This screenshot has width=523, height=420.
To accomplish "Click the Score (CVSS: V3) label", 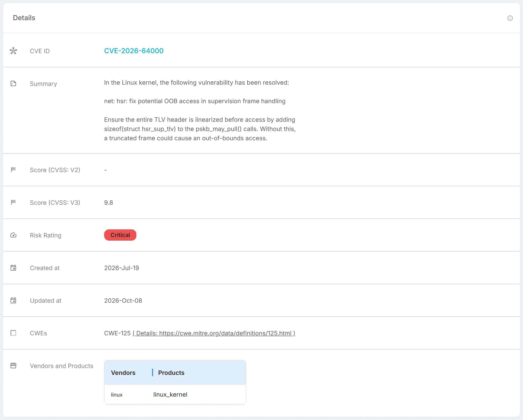I will pyautogui.click(x=55, y=203).
